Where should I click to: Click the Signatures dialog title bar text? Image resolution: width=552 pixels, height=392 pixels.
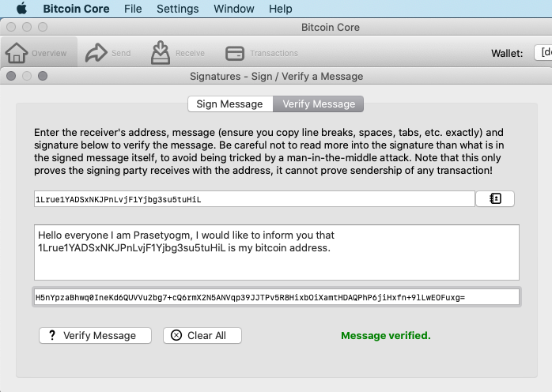276,77
